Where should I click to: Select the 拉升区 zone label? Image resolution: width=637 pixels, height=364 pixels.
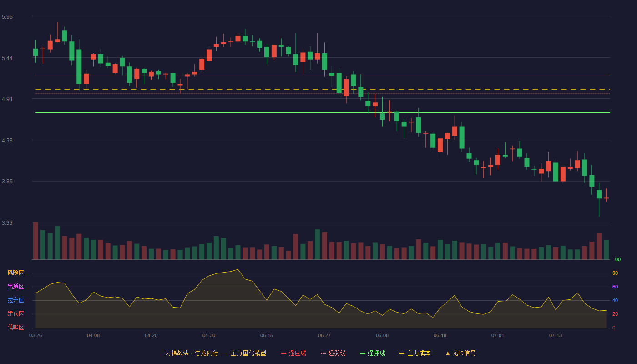[15, 300]
